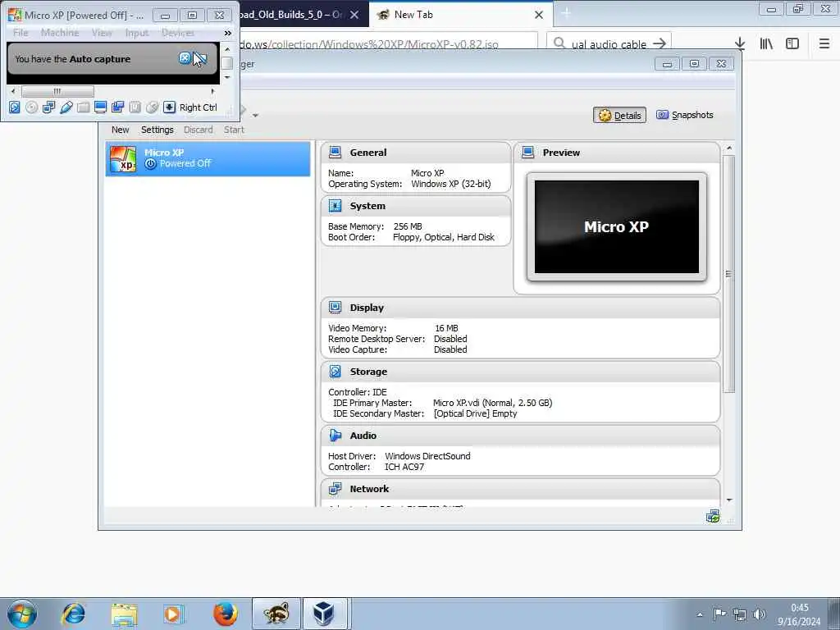Click the optical disk icon in the VM status bar

32,107
